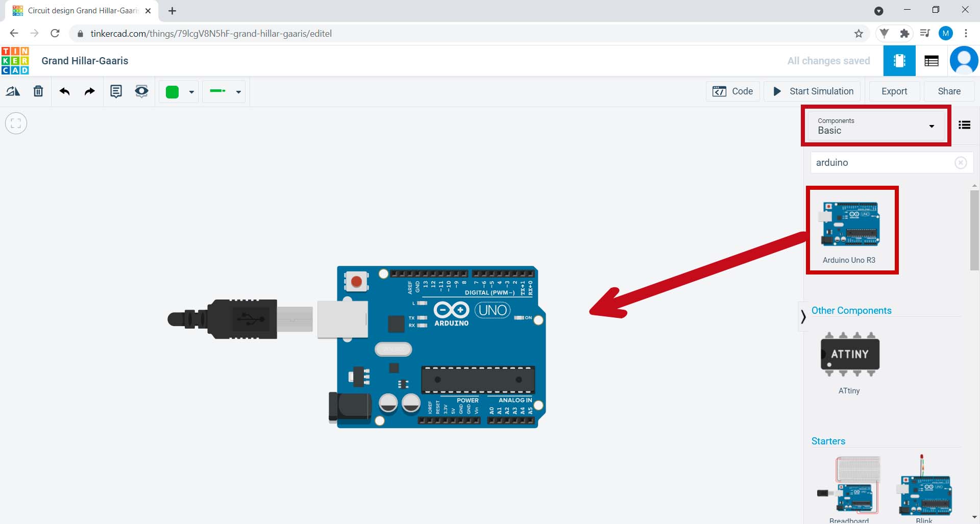Screen dimensions: 980x524
Task: Go back in the browser
Action: pos(14,33)
